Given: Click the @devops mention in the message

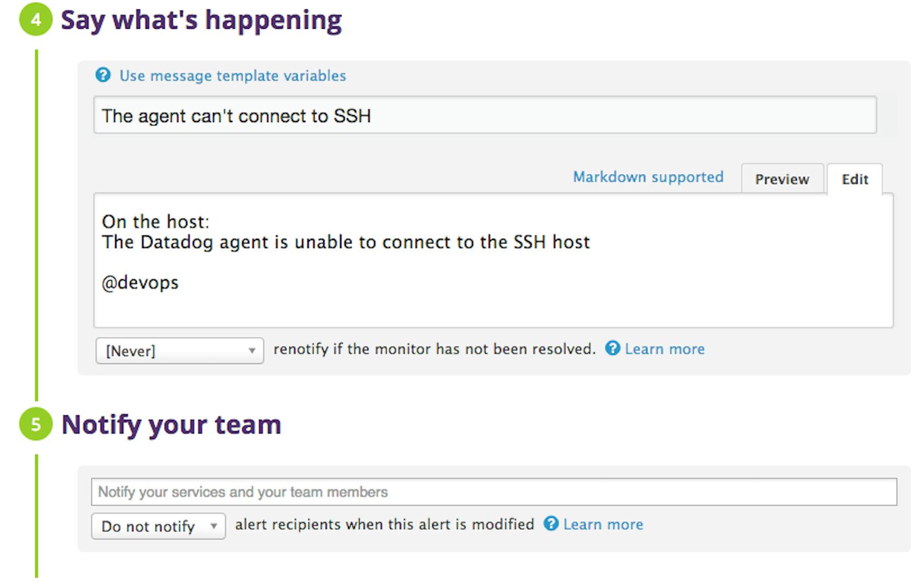Looking at the screenshot, I should coord(140,283).
